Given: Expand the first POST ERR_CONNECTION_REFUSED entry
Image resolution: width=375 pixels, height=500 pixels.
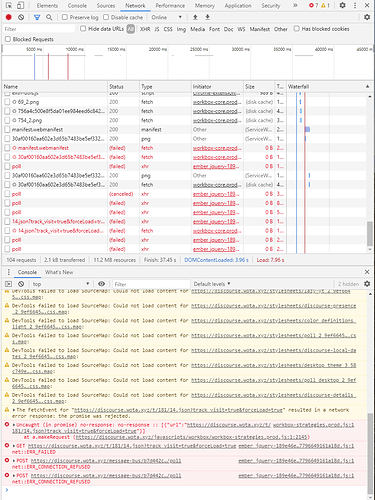Looking at the screenshot, I should pyautogui.click(x=14, y=461).
